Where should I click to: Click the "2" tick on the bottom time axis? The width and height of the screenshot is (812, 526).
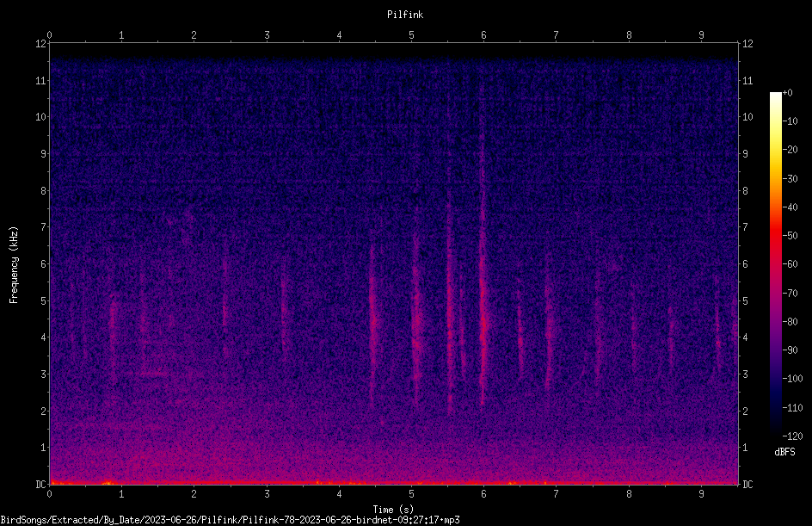(194, 494)
